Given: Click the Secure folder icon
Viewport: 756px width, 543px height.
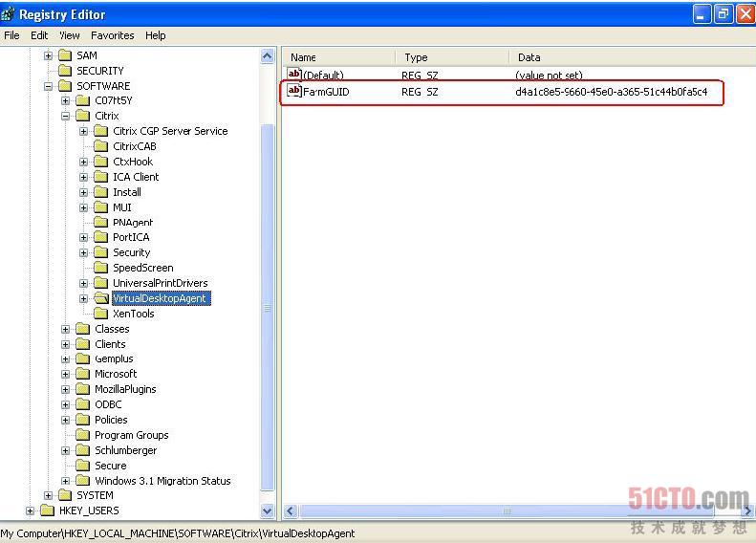Looking at the screenshot, I should [83, 466].
